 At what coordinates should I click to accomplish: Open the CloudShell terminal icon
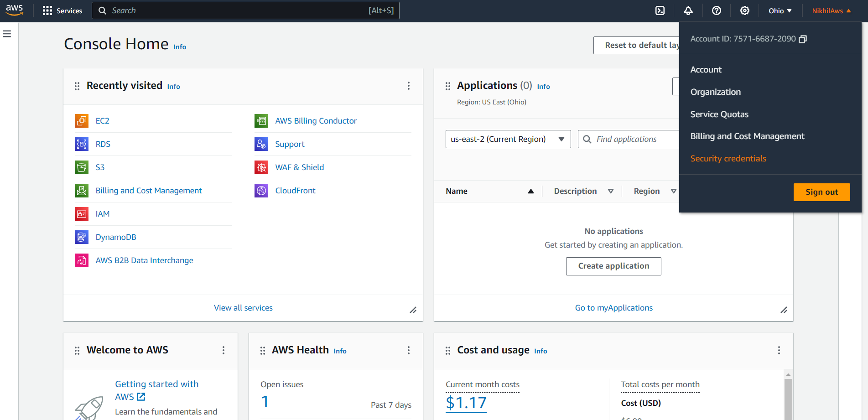[660, 10]
